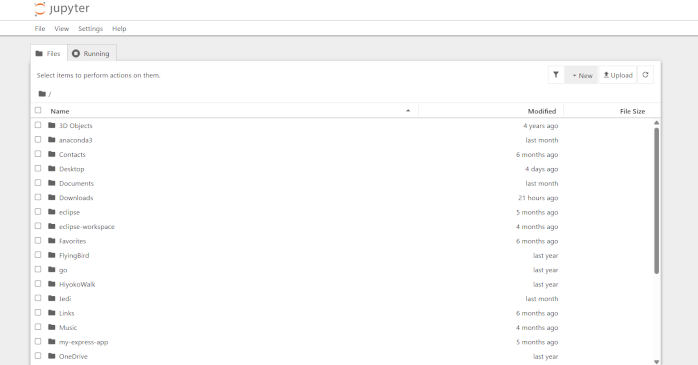Click the HiyokoWalk folder icon

click(52, 284)
